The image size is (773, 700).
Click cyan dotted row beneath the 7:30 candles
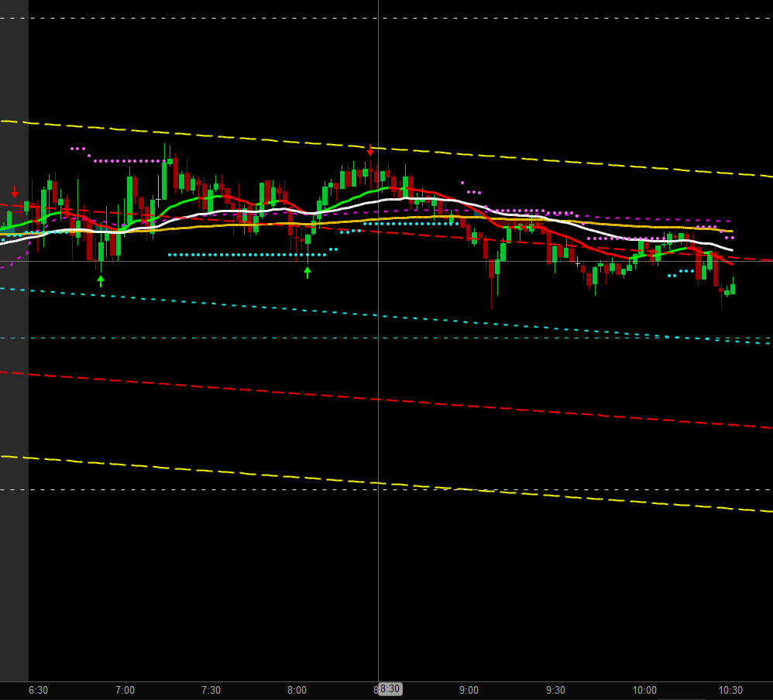[x=232, y=254]
